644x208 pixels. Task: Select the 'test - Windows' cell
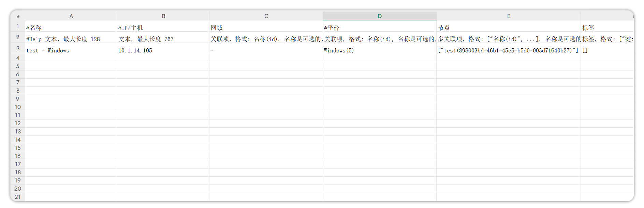pos(71,50)
